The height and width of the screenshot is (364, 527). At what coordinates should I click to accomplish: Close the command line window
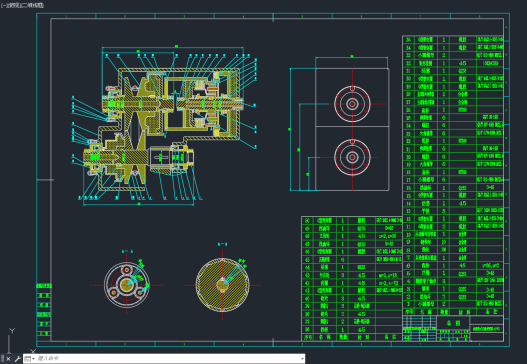coord(8,359)
